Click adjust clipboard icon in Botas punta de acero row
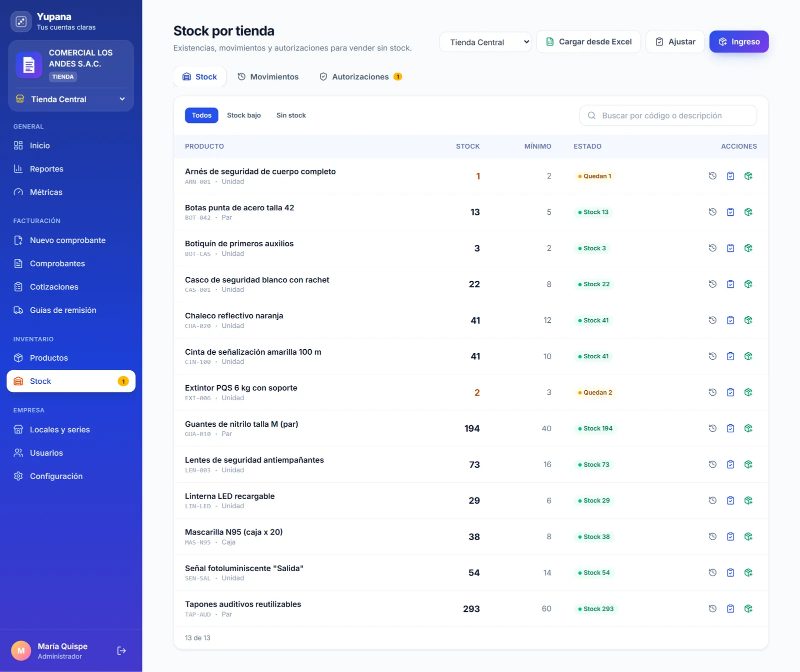The height and width of the screenshot is (672, 800). point(730,212)
